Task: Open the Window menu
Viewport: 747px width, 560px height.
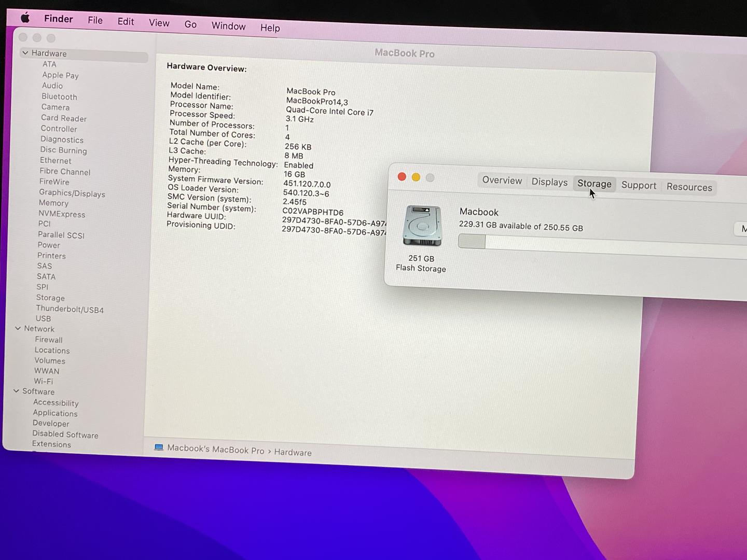Action: pyautogui.click(x=228, y=26)
